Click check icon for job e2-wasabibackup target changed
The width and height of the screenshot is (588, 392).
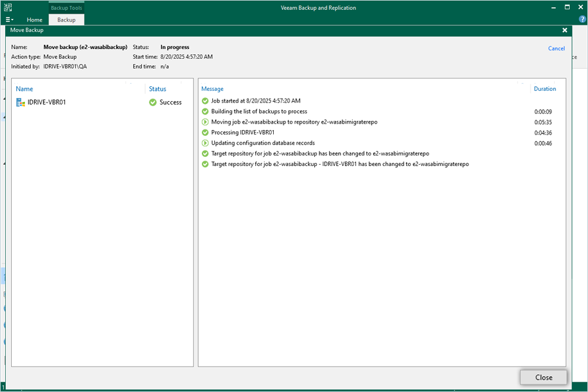205,154
